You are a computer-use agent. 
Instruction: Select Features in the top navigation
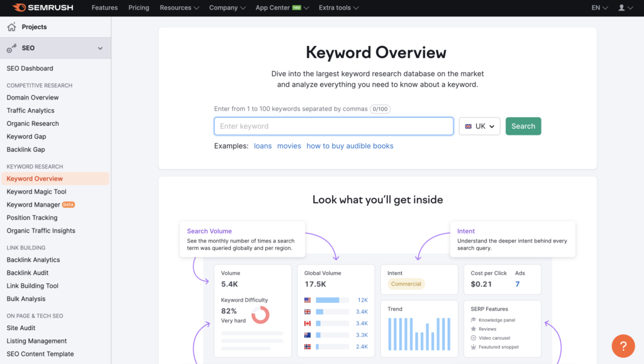[x=104, y=8]
